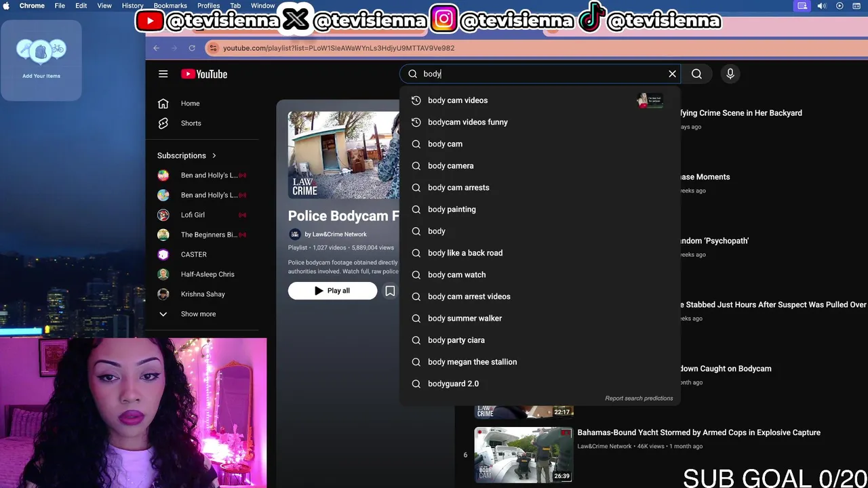The image size is (868, 488).
Task: Click the menu bar play-circle icon
Action: coord(840,6)
